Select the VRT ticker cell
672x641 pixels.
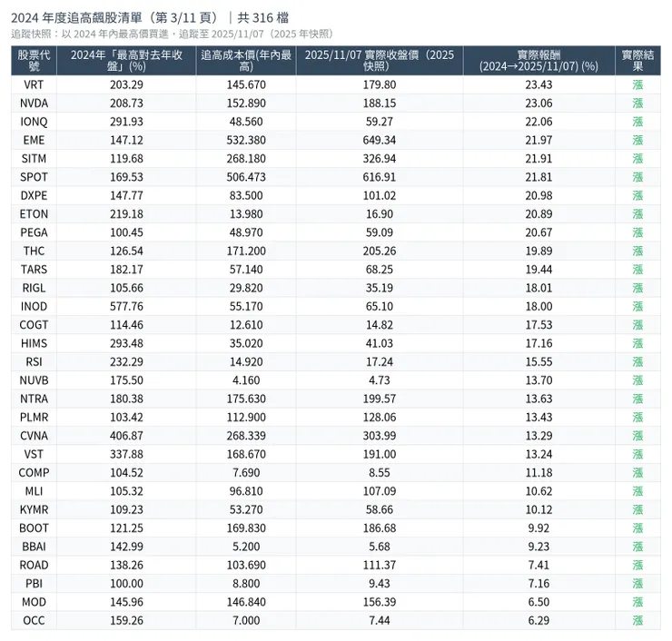coord(34,84)
